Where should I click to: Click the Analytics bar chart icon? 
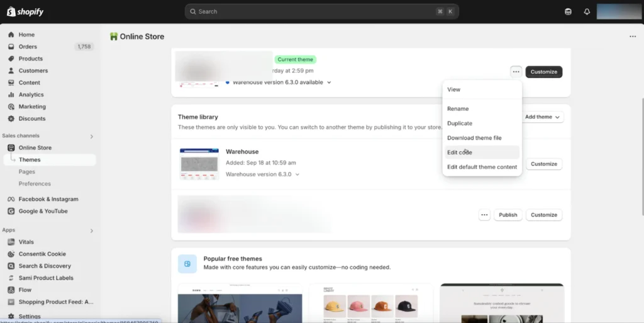[x=11, y=94]
